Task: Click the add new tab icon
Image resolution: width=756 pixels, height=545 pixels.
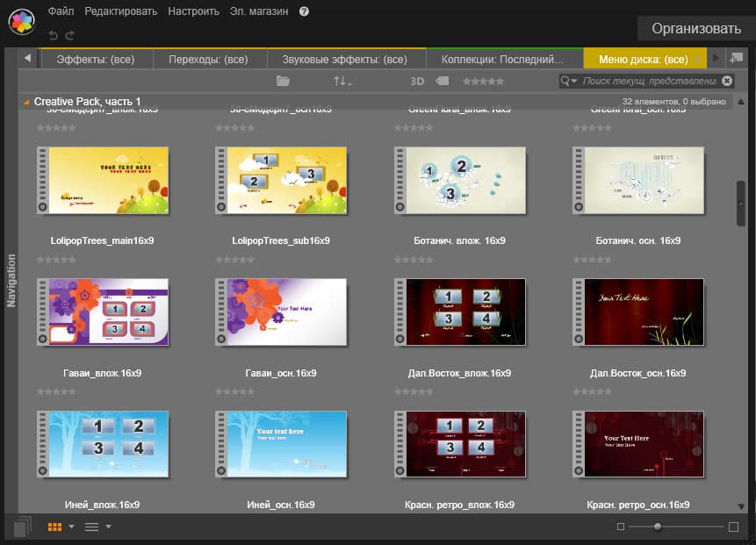Action: pos(735,59)
